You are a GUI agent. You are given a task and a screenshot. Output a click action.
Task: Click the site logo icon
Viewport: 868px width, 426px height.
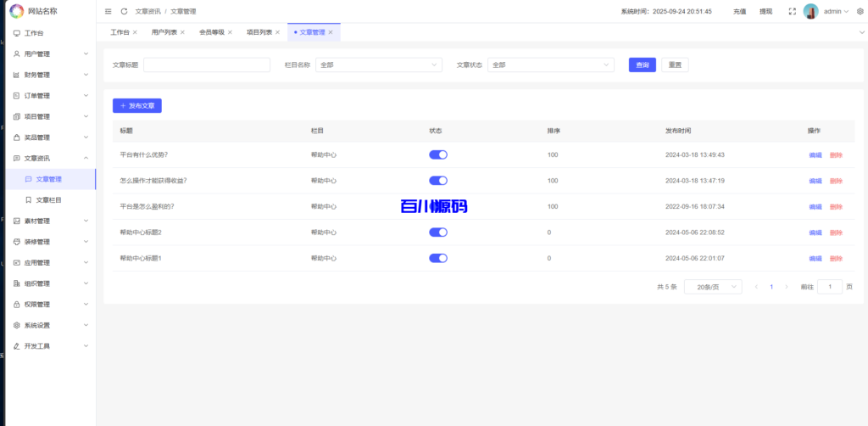click(17, 11)
